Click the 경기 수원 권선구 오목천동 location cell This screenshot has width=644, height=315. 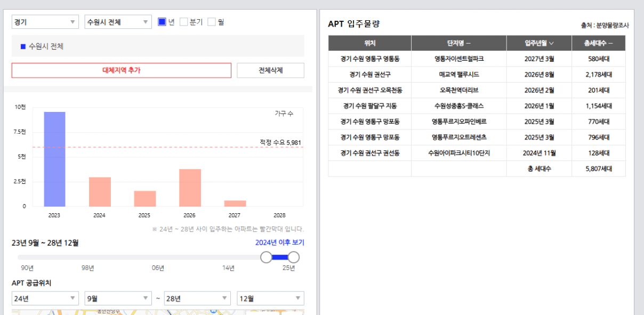[370, 90]
